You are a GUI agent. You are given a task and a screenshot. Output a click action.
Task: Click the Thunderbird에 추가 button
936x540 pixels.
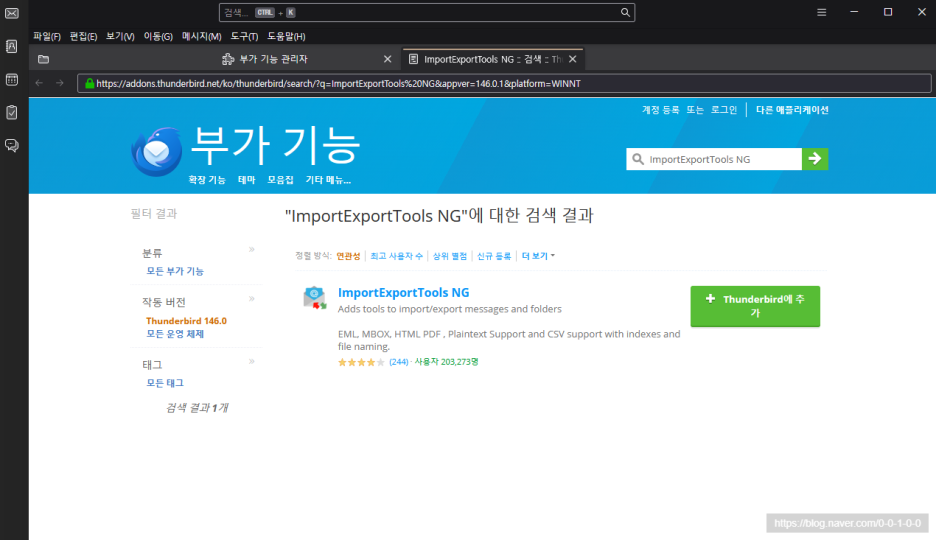pos(755,306)
